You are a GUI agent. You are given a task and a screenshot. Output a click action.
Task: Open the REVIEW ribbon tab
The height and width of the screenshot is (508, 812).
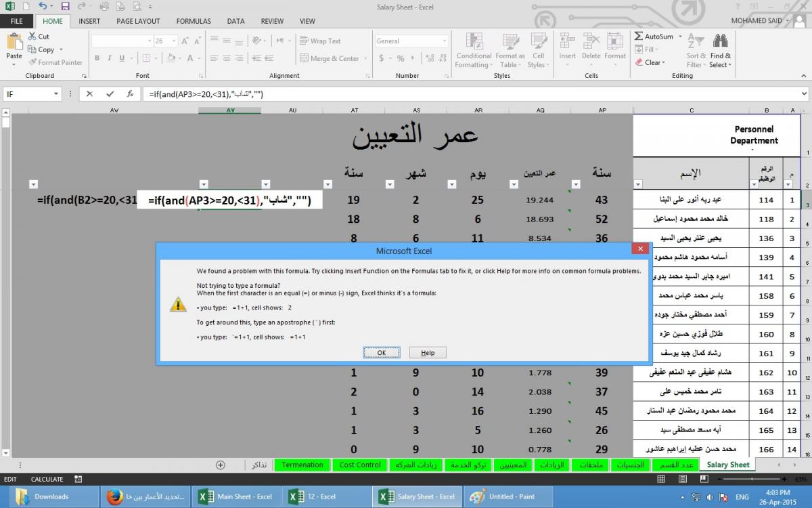pyautogui.click(x=272, y=21)
